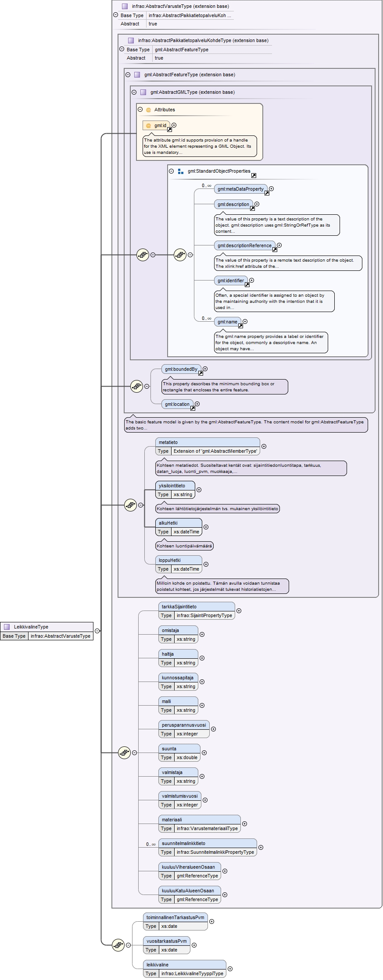Viewport: 383px width, 980px height.
Task: Expand the metatieto element
Action: pyautogui.click(x=264, y=447)
